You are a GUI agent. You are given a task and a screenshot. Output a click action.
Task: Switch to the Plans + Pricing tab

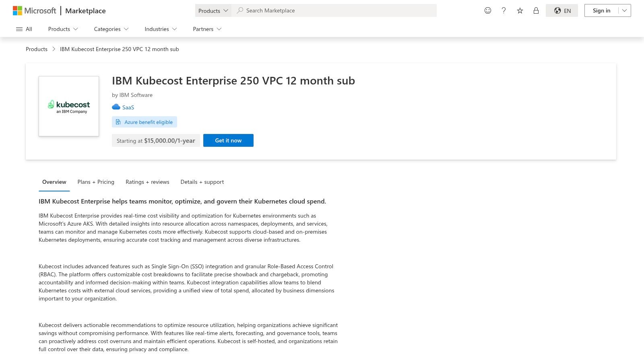96,182
